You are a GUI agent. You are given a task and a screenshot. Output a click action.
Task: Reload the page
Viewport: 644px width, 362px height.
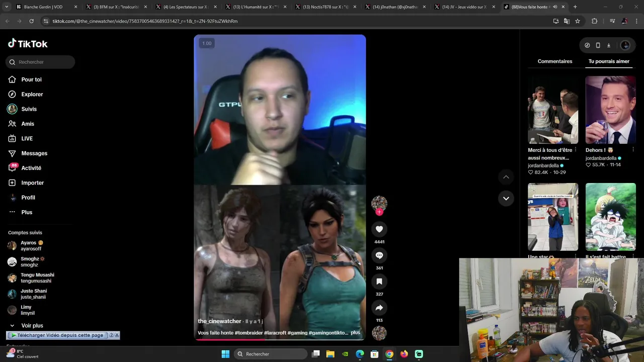click(x=31, y=21)
